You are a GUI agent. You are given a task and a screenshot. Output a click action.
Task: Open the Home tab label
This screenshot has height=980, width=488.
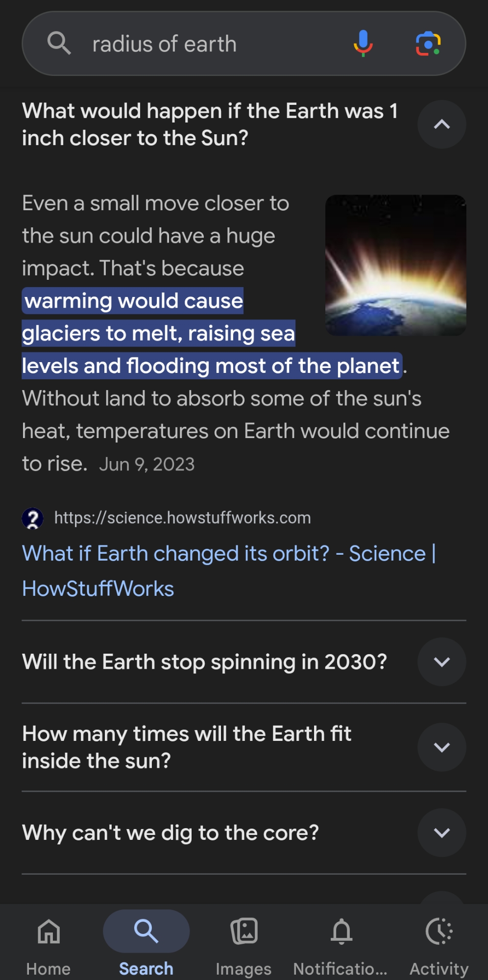[x=49, y=969]
